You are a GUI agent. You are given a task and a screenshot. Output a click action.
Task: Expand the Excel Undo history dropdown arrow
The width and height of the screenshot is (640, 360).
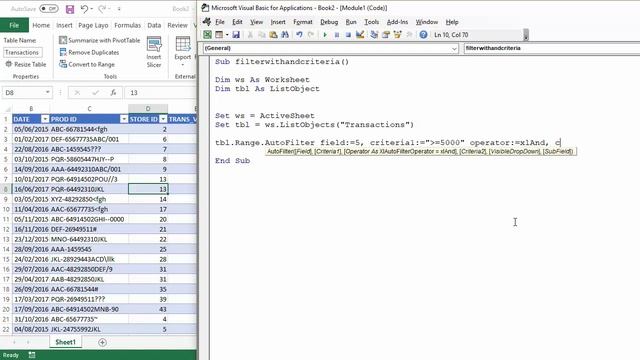(91, 9)
